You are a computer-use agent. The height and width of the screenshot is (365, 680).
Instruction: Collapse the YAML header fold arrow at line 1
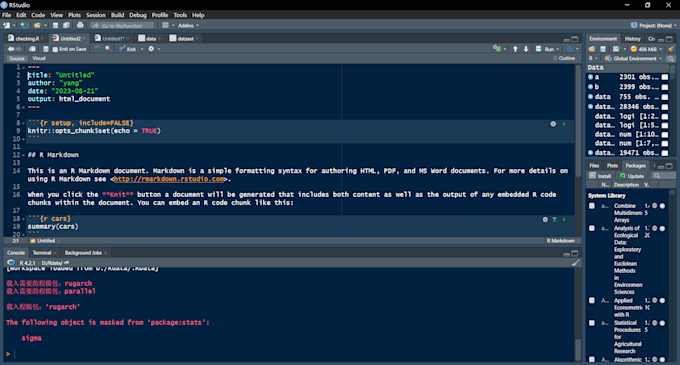23,68
